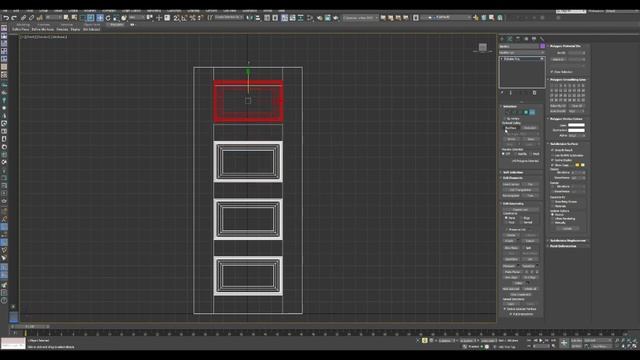Open the Rendering menu
Screen dimensions: 640x360
tap(154, 11)
